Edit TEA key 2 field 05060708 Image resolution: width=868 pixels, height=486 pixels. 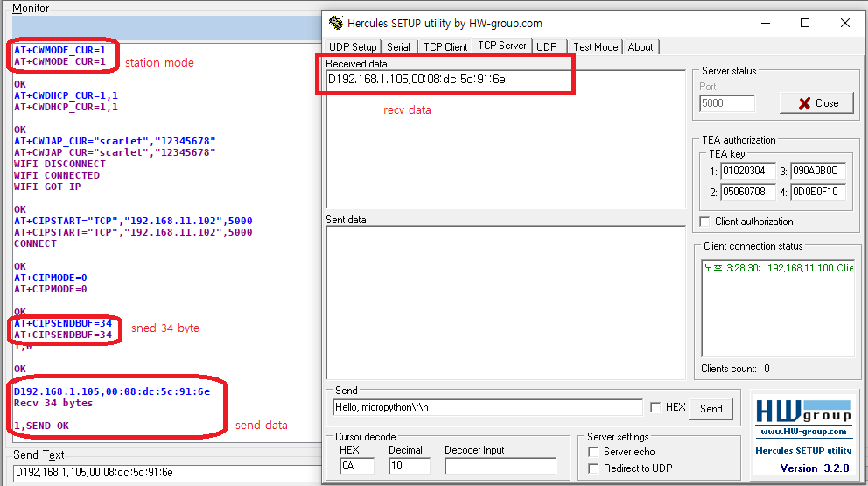[x=747, y=192]
